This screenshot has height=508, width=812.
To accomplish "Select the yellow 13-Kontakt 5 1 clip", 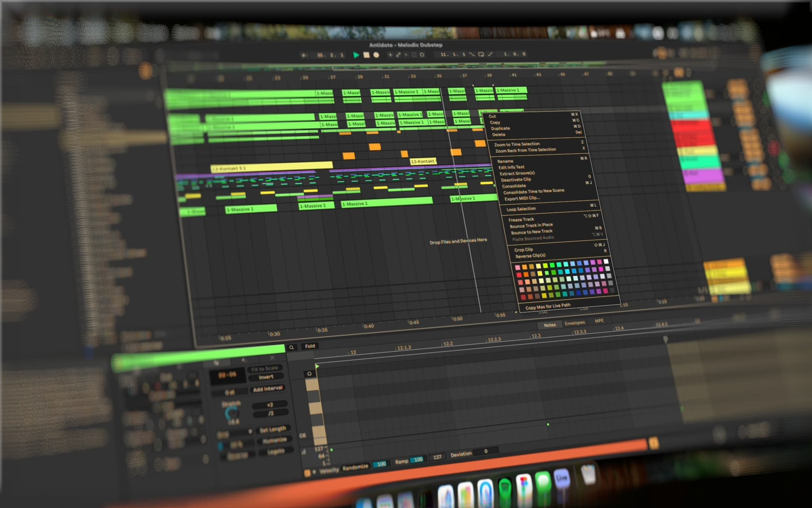I will click(272, 166).
